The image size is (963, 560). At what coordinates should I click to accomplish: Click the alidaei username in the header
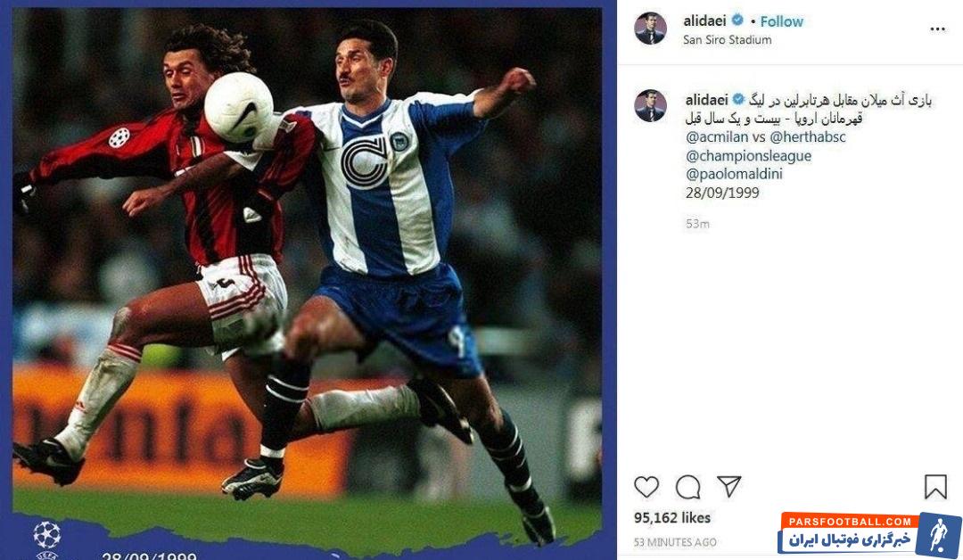[x=704, y=21]
